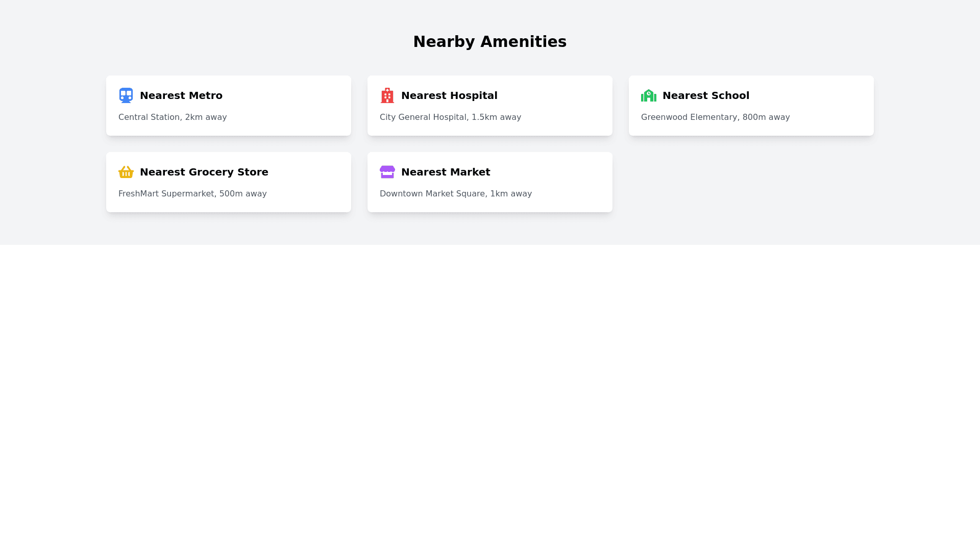
Task: Click the blue metro train icon
Action: pos(126,95)
